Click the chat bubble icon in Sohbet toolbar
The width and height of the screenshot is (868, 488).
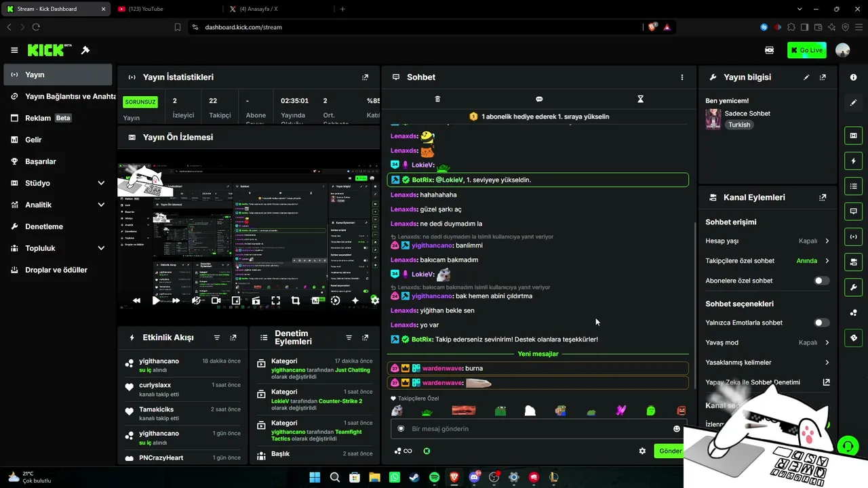(x=539, y=99)
